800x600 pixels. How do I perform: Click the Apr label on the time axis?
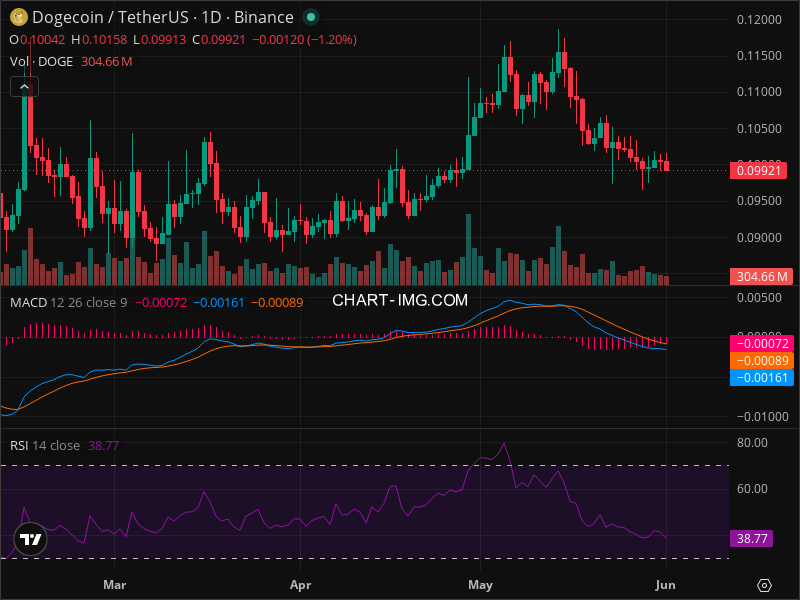point(301,585)
